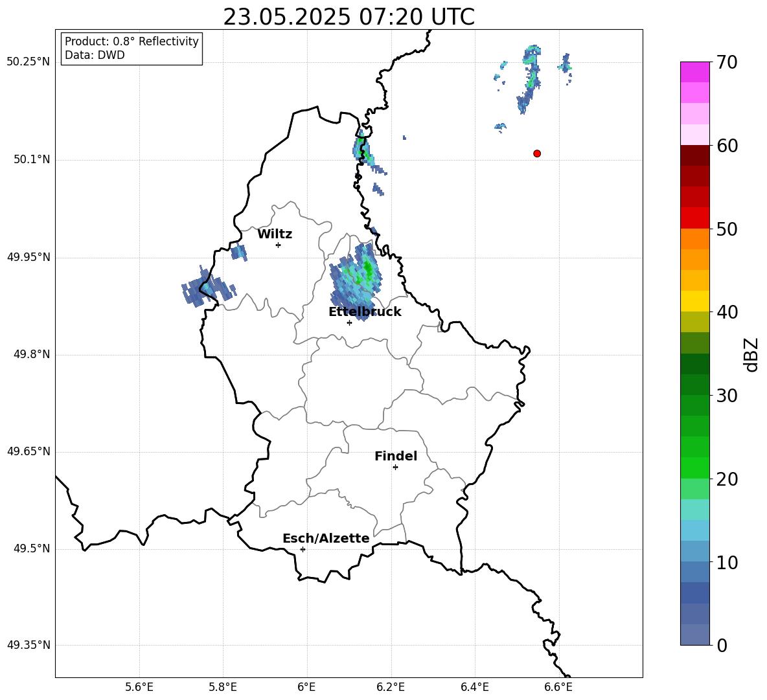
Task: Click the yellow colorbar segment above 40
Action: pyautogui.click(x=694, y=301)
